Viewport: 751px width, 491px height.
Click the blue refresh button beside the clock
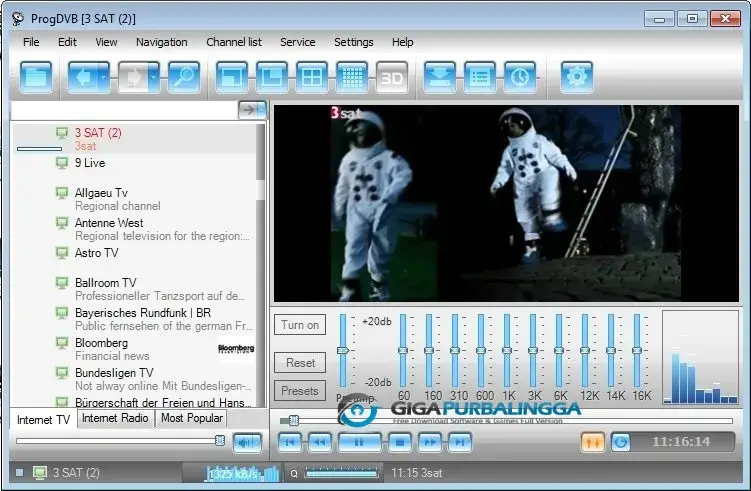pyautogui.click(x=621, y=442)
